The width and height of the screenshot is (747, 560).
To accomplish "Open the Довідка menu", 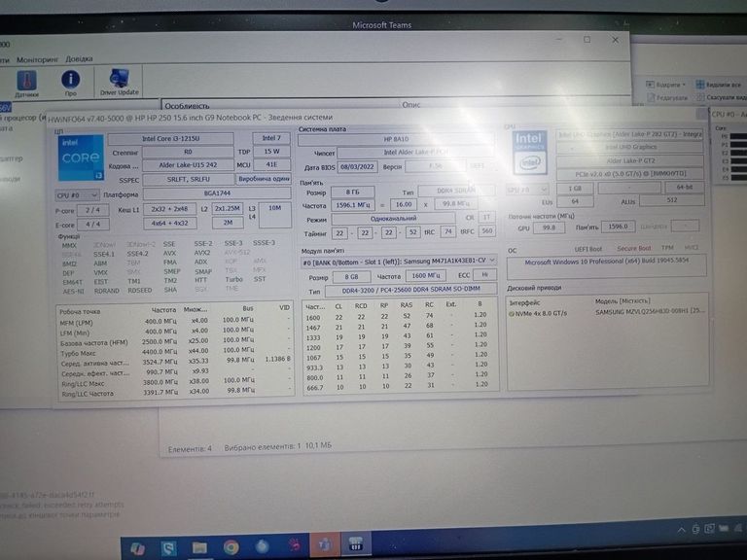I will [78, 60].
